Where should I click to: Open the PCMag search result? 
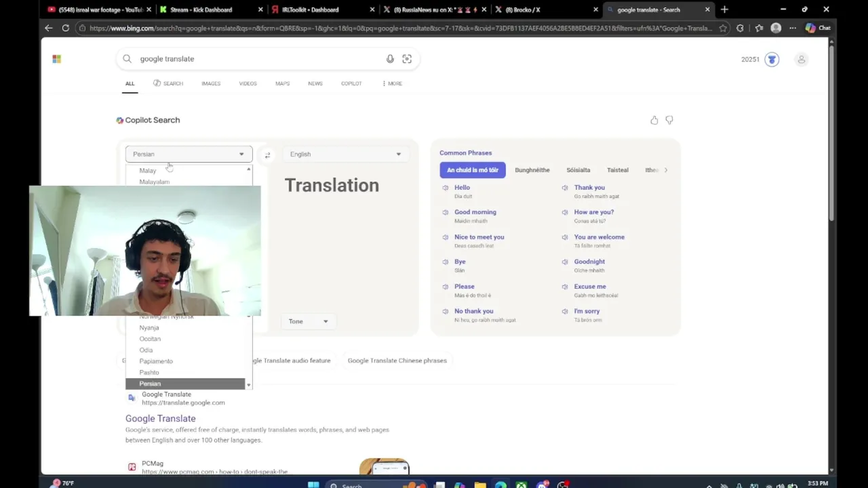coord(153,464)
